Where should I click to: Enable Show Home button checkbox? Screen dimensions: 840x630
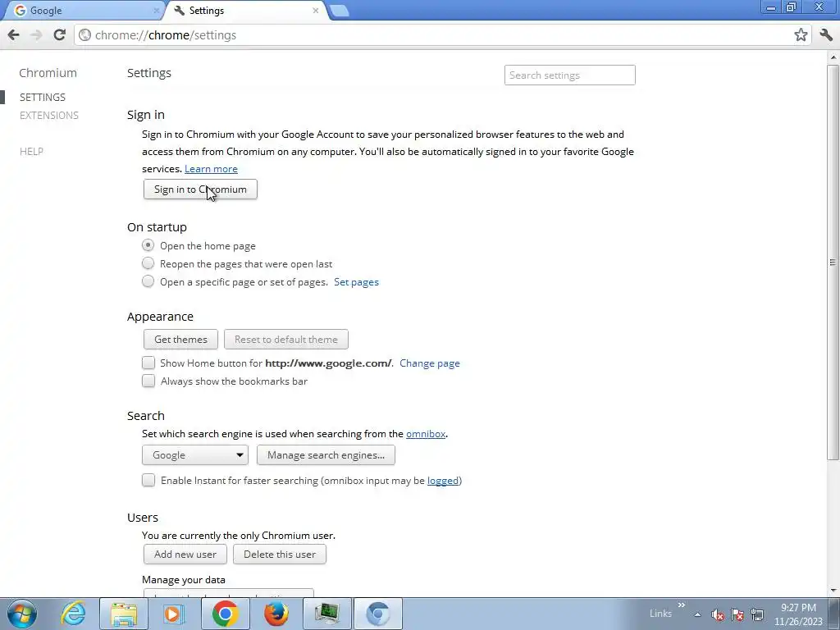(x=148, y=363)
